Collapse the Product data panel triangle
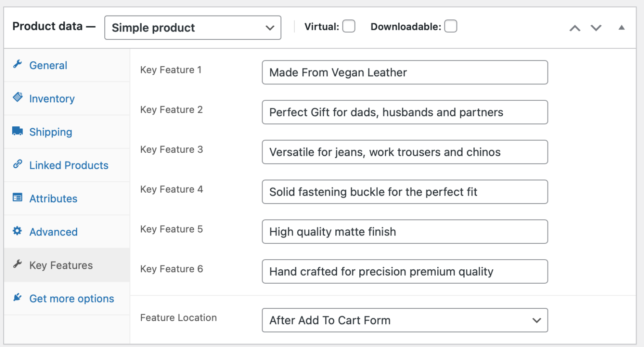The width and height of the screenshot is (644, 347). tap(622, 28)
